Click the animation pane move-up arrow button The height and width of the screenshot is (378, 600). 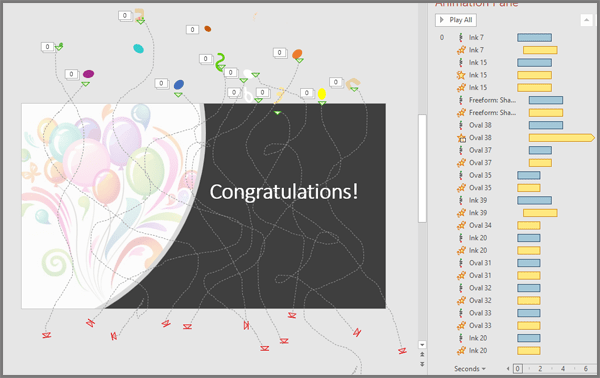click(586, 20)
